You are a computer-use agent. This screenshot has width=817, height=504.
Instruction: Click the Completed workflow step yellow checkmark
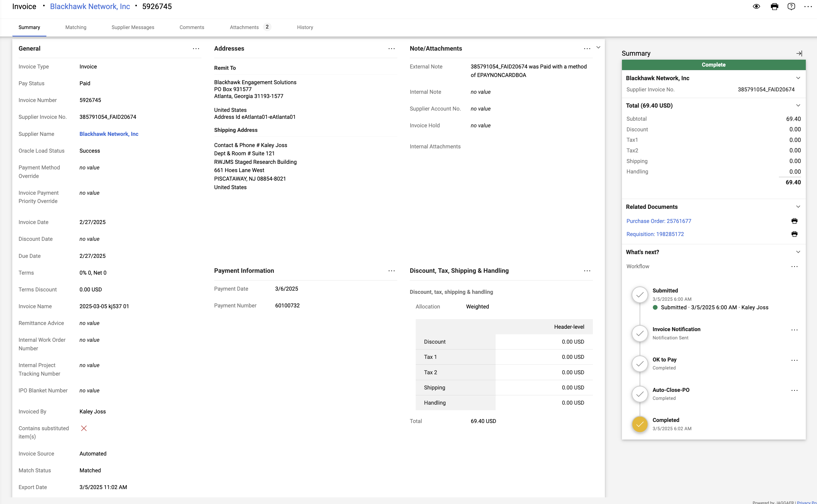(640, 424)
